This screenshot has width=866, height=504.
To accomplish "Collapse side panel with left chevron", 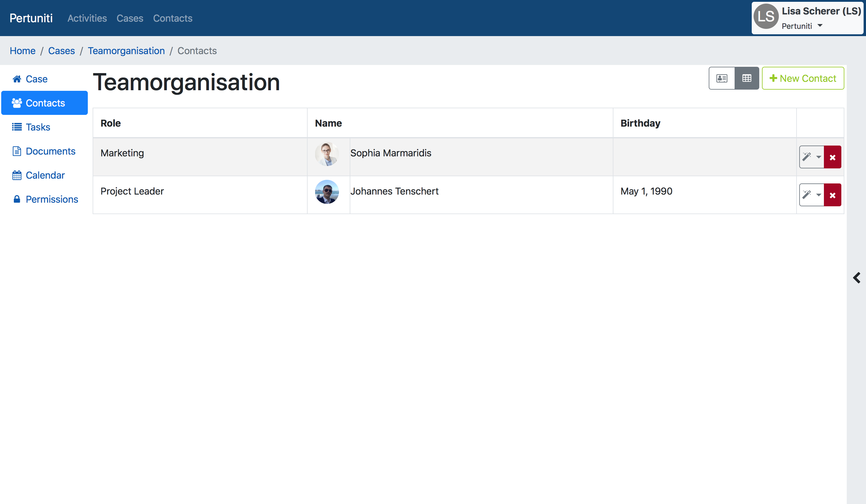I will [x=856, y=278].
